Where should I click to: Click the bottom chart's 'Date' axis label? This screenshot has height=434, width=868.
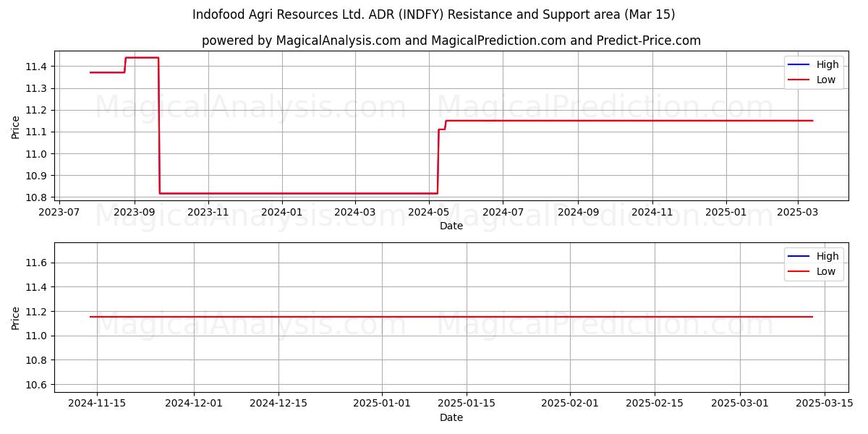coord(451,417)
